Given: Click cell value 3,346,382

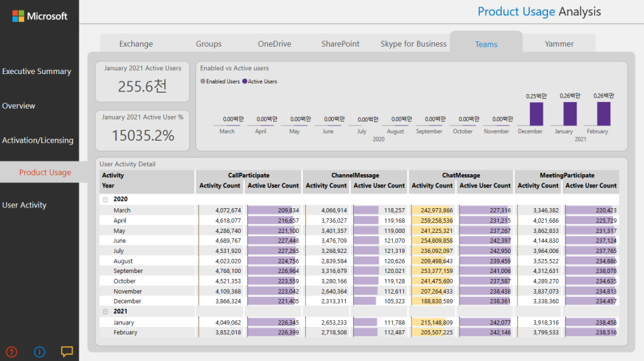Looking at the screenshot, I should 546,210.
